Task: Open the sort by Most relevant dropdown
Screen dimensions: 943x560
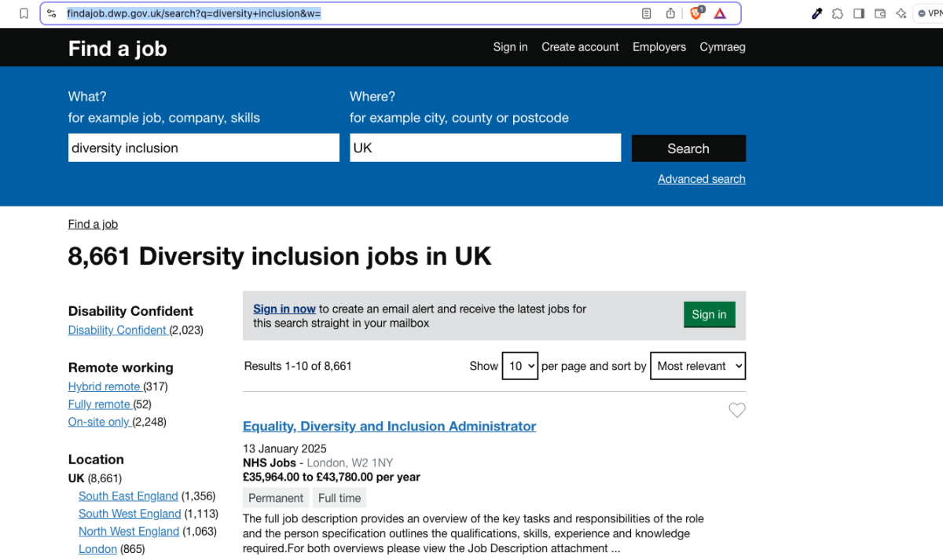Action: tap(698, 366)
